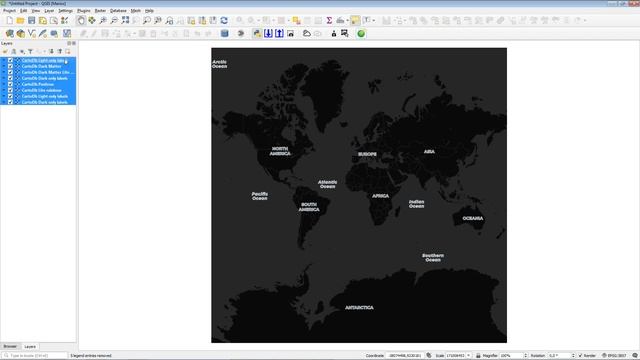Screen dimensions: 640x360
Task: Save the project with the floppy disk icon
Action: (31, 20)
